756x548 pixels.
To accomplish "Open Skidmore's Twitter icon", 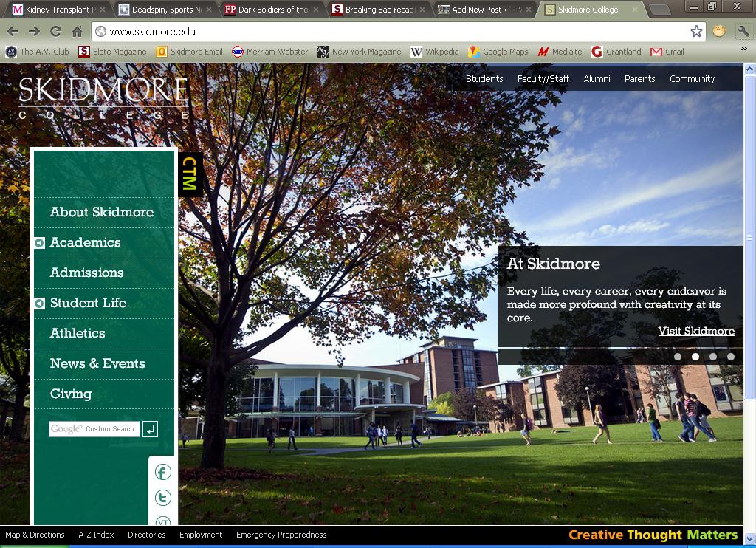I will pyautogui.click(x=163, y=497).
